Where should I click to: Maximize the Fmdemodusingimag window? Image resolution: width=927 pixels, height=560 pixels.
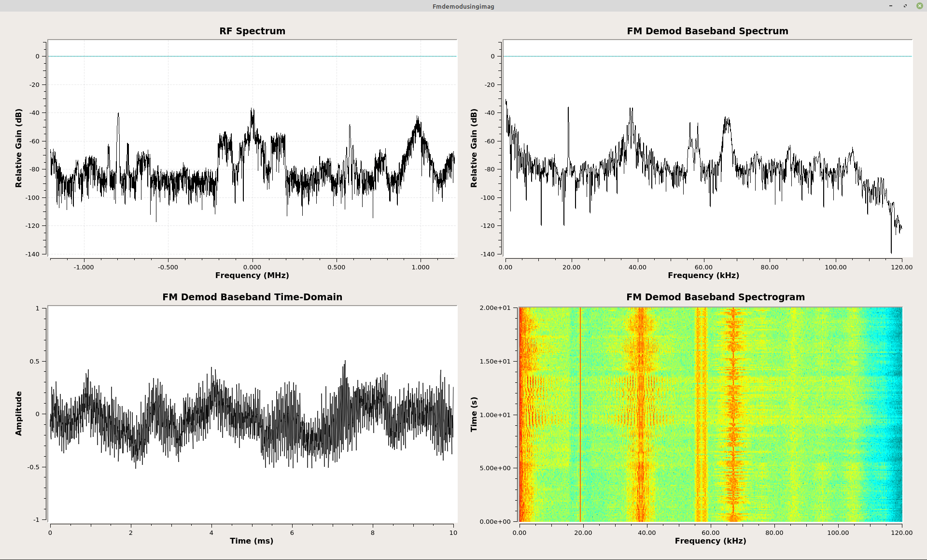[905, 6]
